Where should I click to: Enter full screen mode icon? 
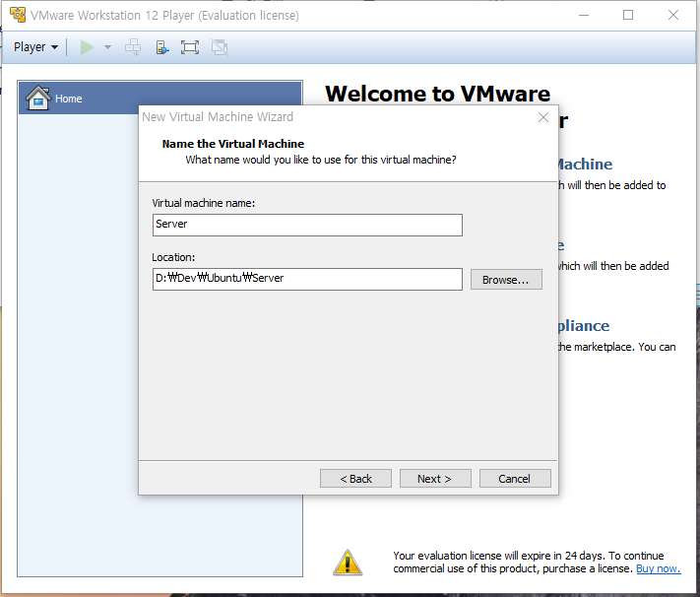190,47
